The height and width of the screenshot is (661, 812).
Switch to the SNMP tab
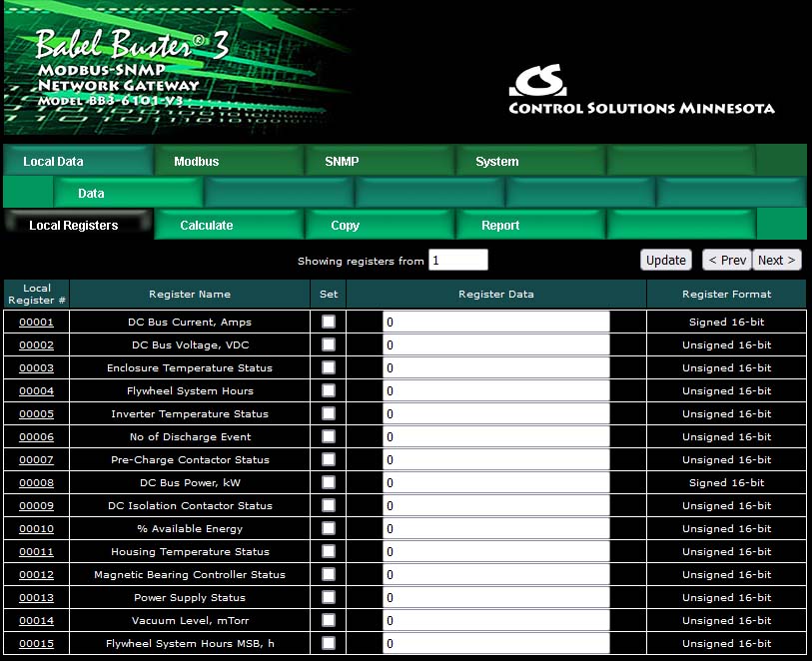tap(342, 161)
